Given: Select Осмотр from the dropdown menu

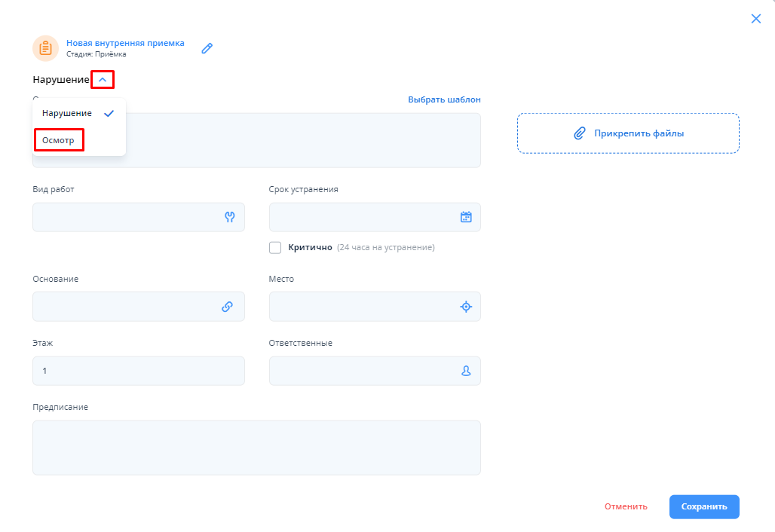Looking at the screenshot, I should point(59,140).
